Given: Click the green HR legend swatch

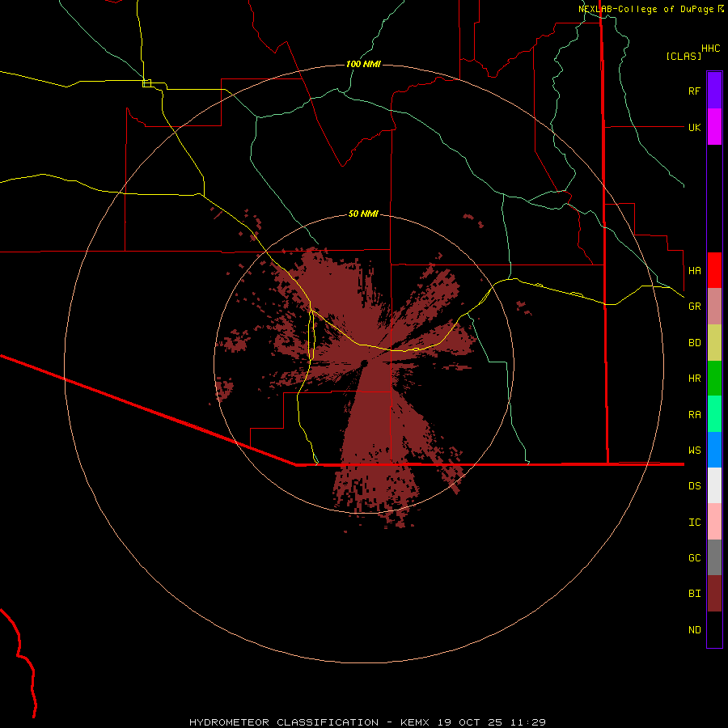Looking at the screenshot, I should click(714, 379).
